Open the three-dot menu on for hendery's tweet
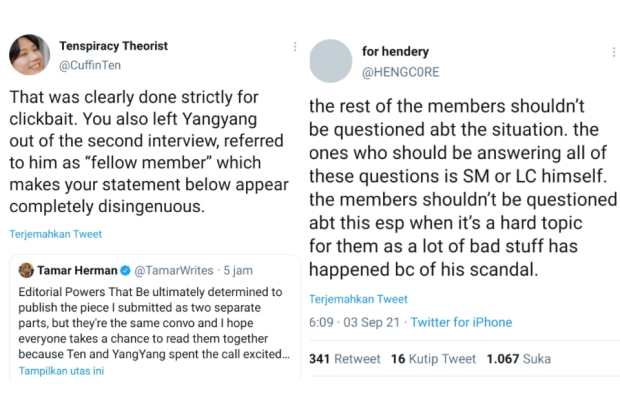This screenshot has height=413, width=620. 612,51
